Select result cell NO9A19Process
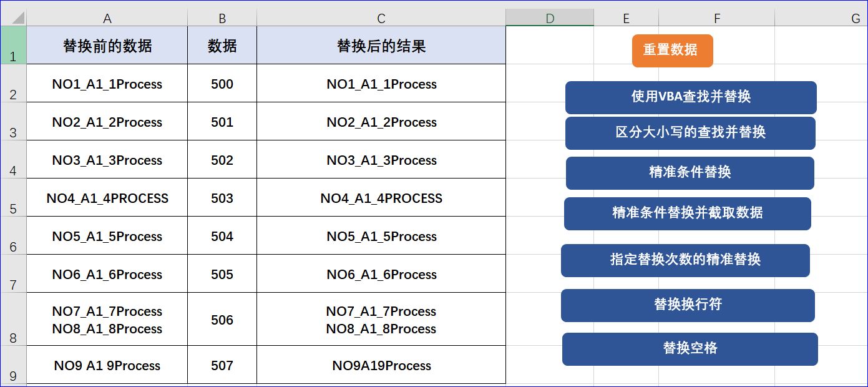Viewport: 868px width, 387px height. (381, 365)
